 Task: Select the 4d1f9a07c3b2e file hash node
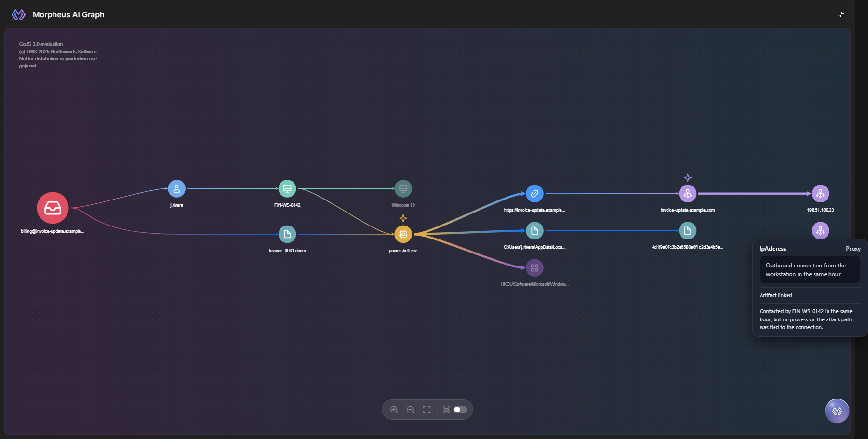click(x=688, y=231)
